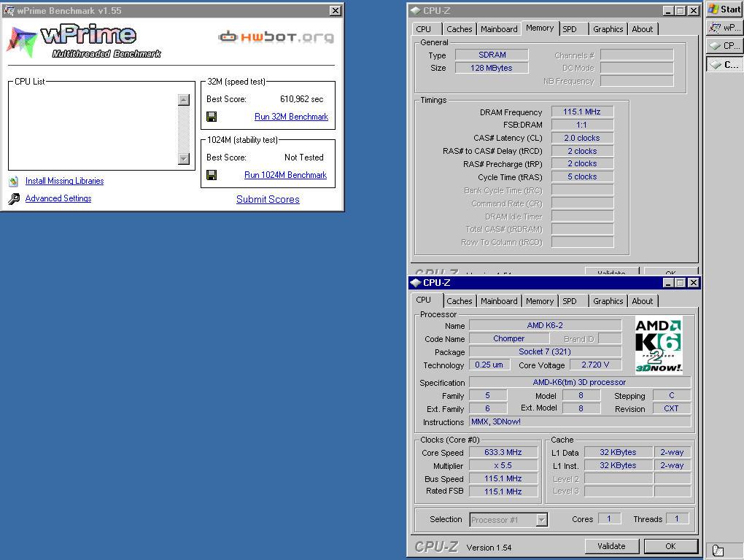Screen dimensions: 744x560
Task: Open Graphics tab in bottom CPU-Z window
Action: [608, 301]
